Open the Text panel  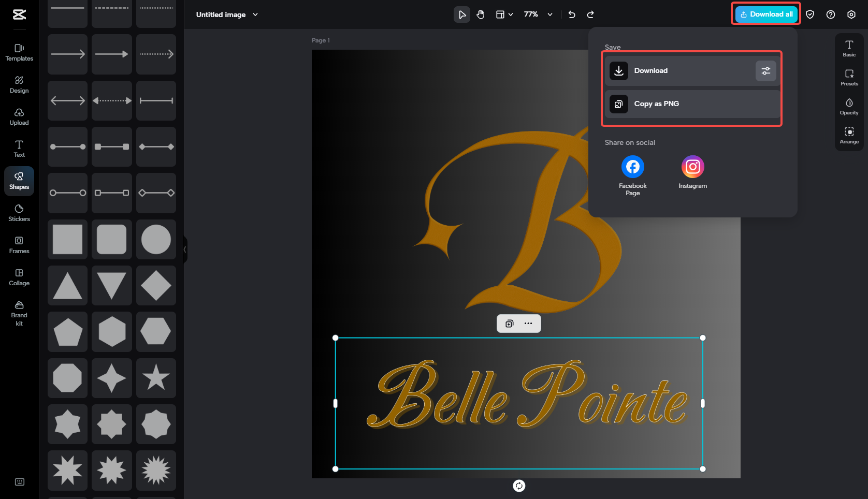(19, 149)
